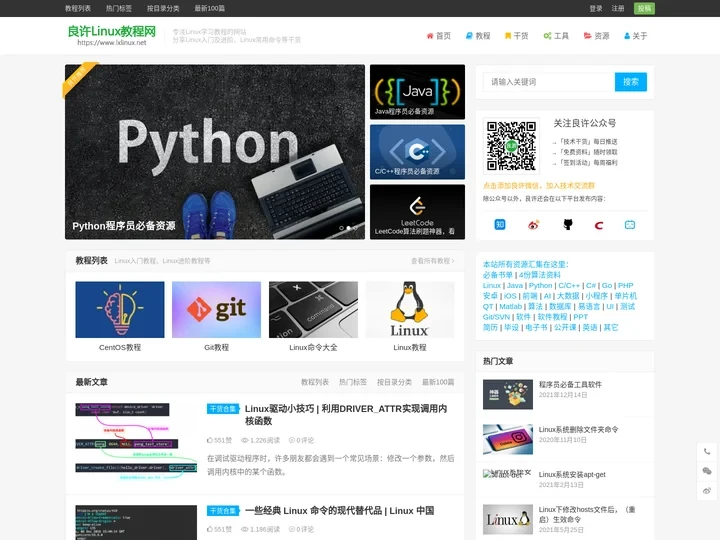
Task: Open the Weibo platform icon
Action: [x=534, y=225]
